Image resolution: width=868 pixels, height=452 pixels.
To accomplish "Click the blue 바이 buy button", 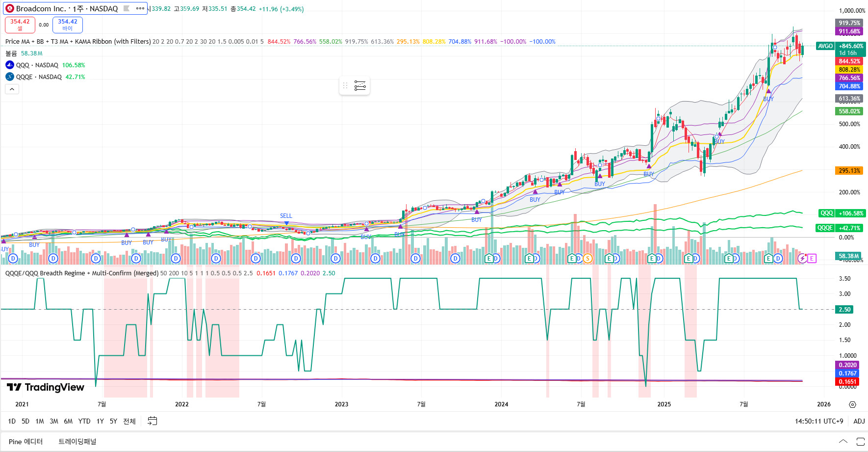I will (68, 25).
